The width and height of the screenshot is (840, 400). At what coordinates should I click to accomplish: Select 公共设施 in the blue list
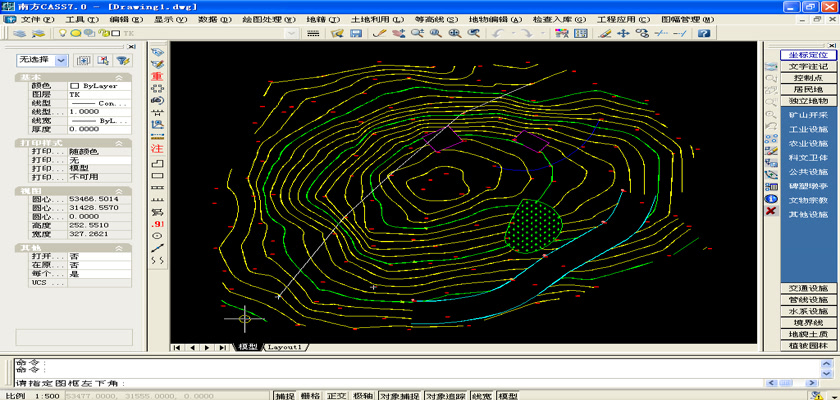(x=808, y=172)
